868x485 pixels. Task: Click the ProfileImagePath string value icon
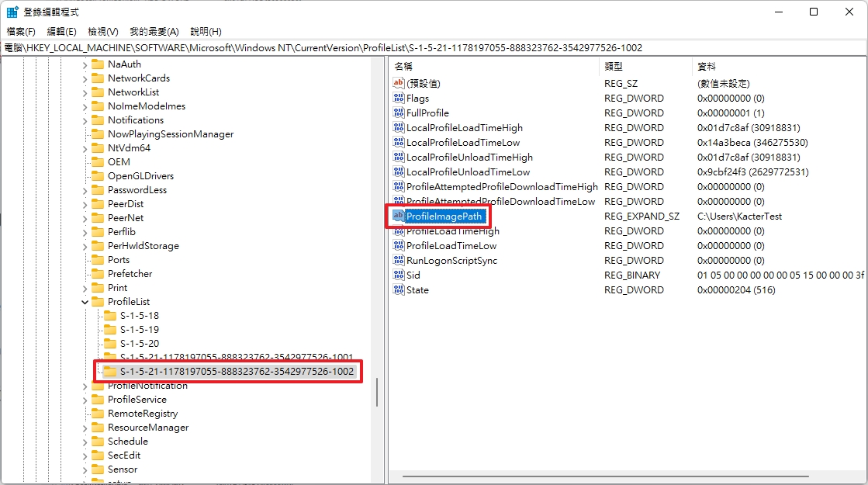pyautogui.click(x=399, y=217)
